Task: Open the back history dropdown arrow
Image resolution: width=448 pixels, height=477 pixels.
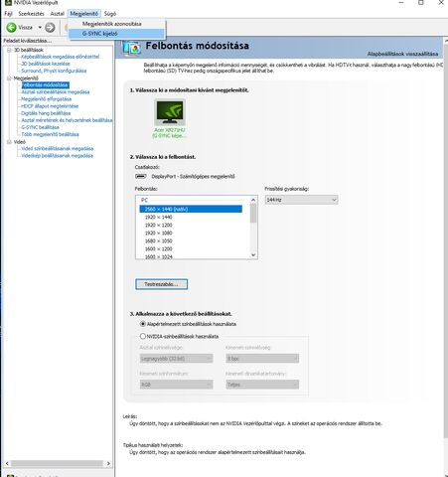Action: click(x=40, y=27)
